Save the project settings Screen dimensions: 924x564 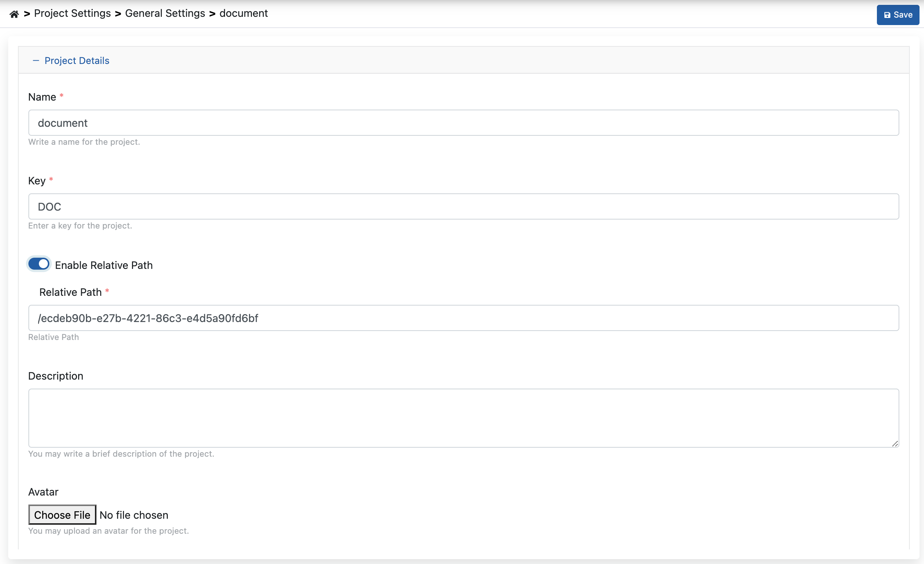(x=898, y=15)
